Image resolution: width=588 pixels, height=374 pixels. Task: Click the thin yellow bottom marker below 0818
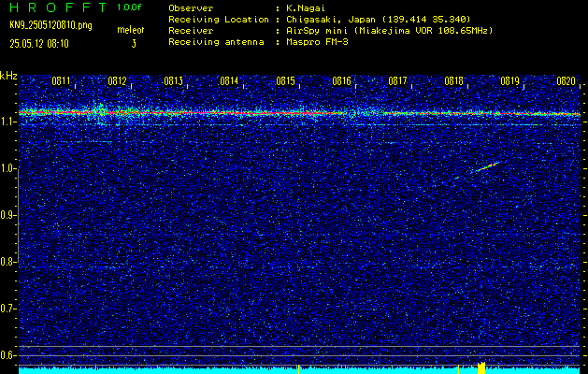tap(459, 368)
